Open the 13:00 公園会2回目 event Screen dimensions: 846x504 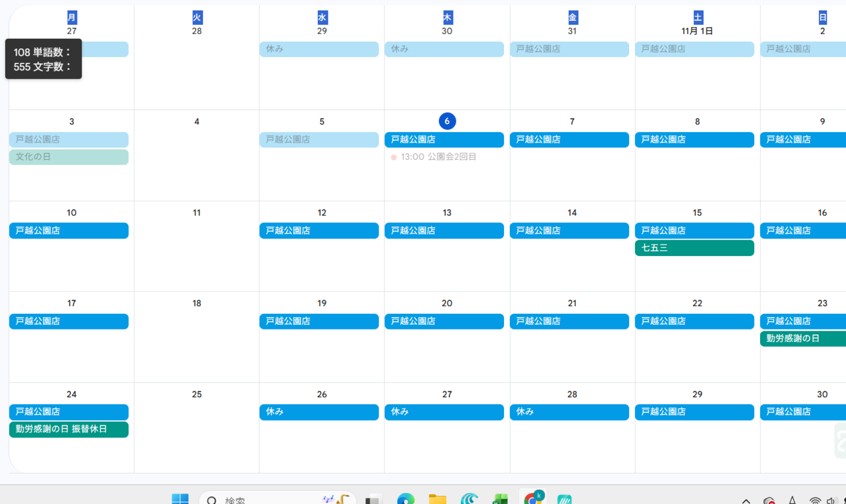(438, 157)
